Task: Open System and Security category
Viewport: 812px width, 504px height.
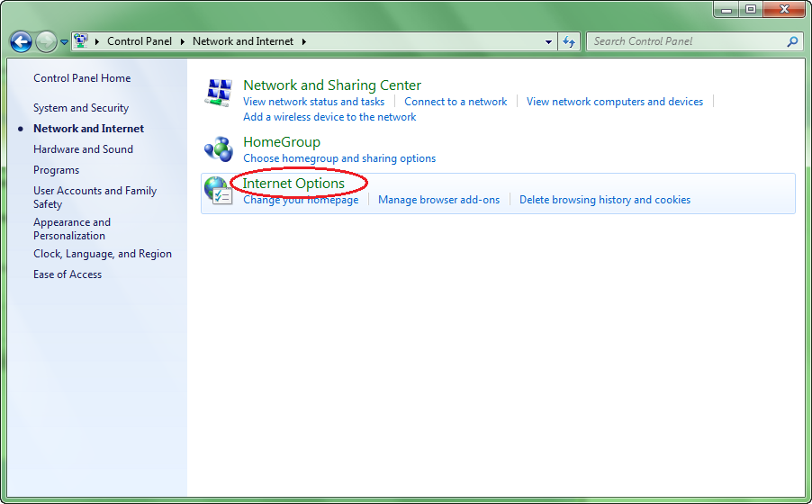Action: coord(81,108)
